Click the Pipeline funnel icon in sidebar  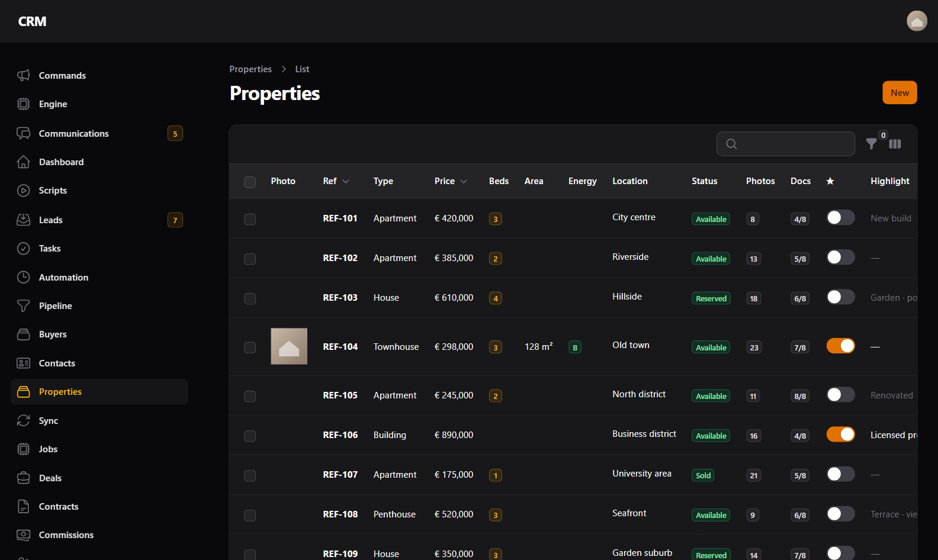pos(23,305)
